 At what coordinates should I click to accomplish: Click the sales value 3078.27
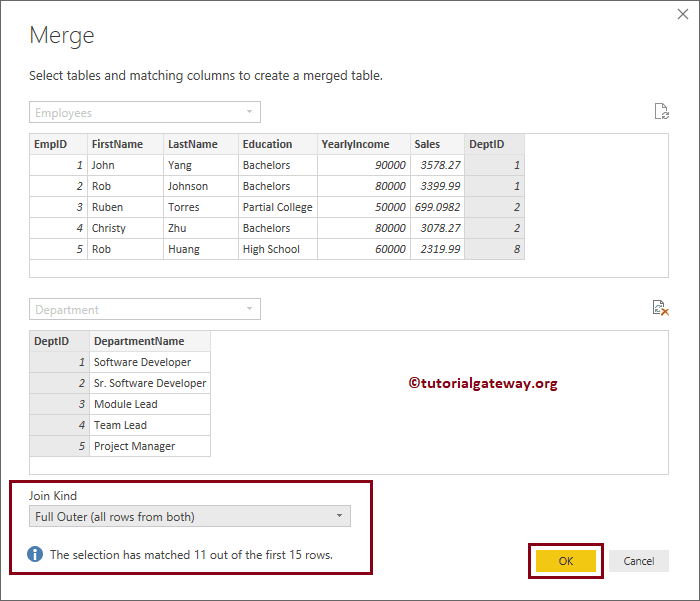pos(437,228)
